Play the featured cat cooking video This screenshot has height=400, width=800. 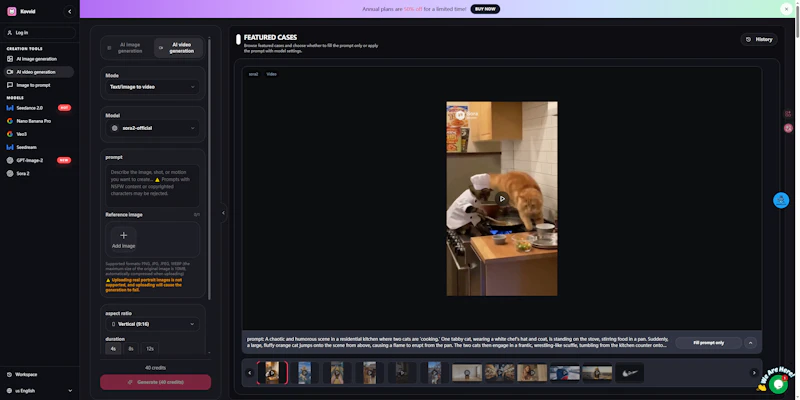(x=502, y=199)
